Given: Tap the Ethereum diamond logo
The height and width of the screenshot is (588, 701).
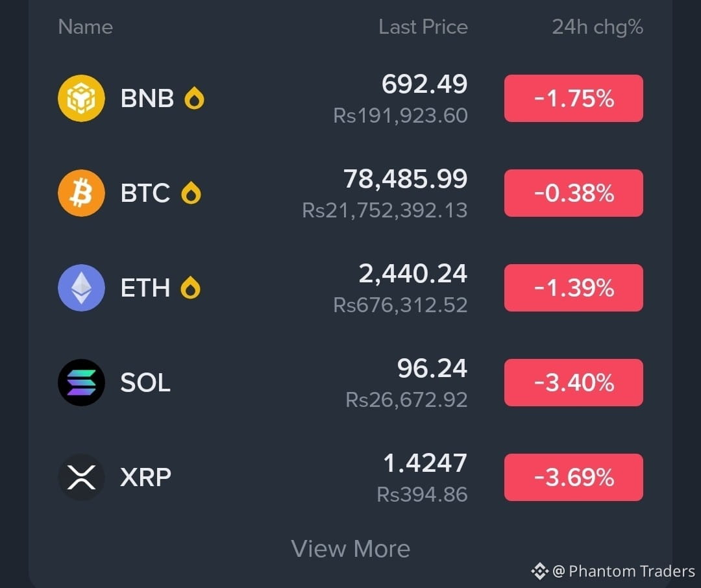Looking at the screenshot, I should pyautogui.click(x=81, y=288).
